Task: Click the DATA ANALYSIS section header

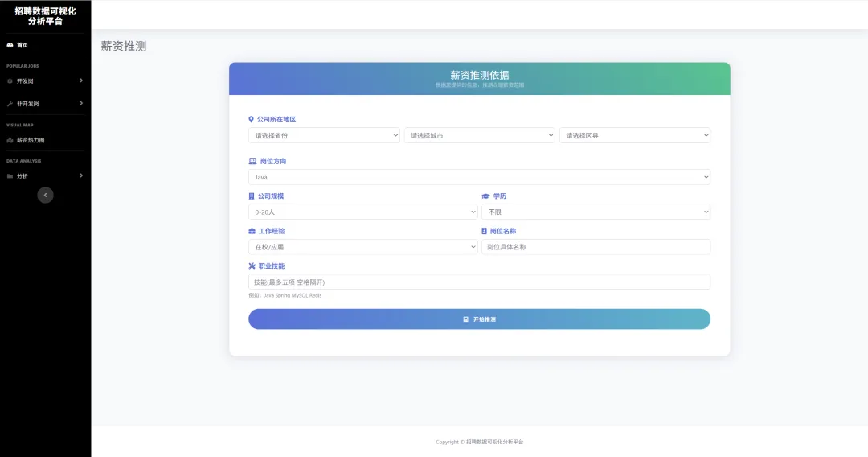Action: pyautogui.click(x=24, y=161)
